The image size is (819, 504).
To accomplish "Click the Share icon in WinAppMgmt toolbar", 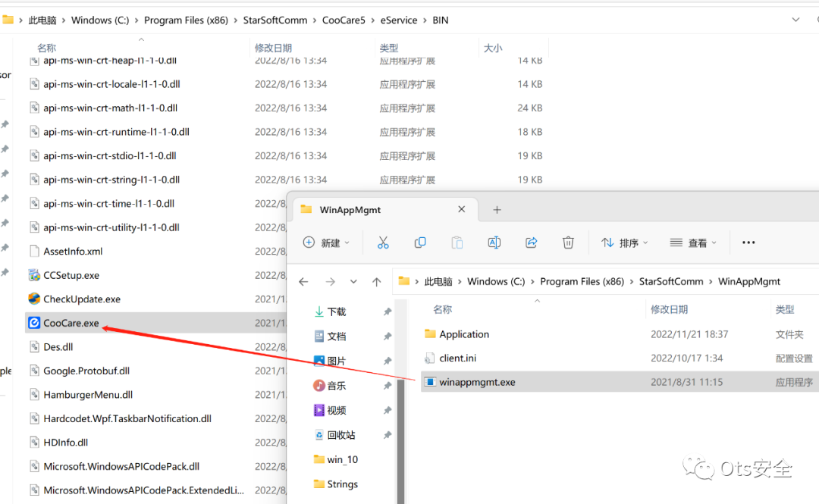I will (x=531, y=243).
